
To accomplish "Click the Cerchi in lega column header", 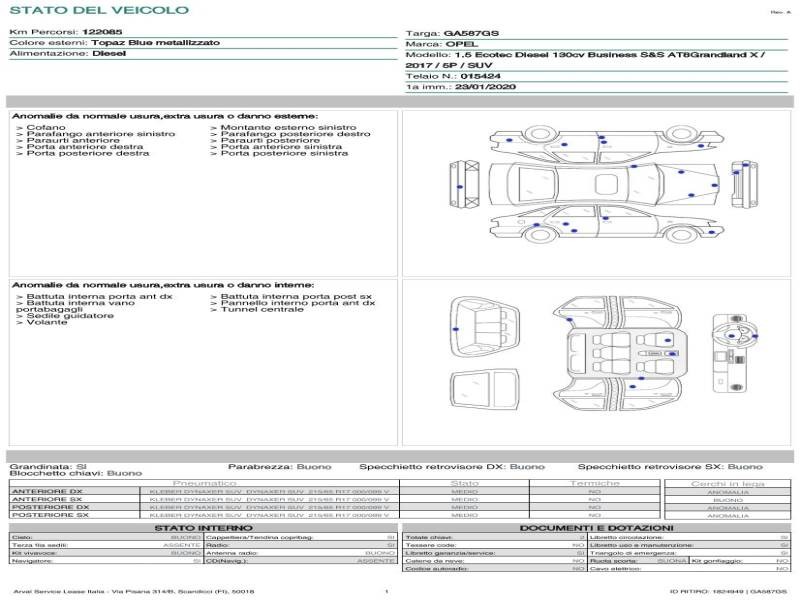I will point(728,484).
